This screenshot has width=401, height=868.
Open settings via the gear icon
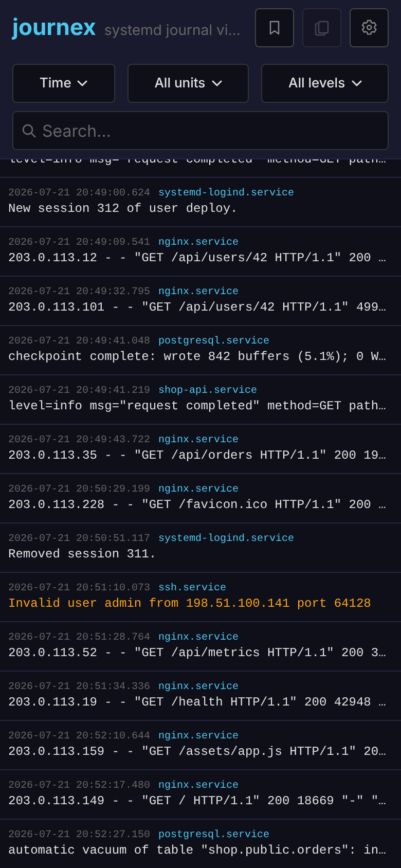pos(369,28)
